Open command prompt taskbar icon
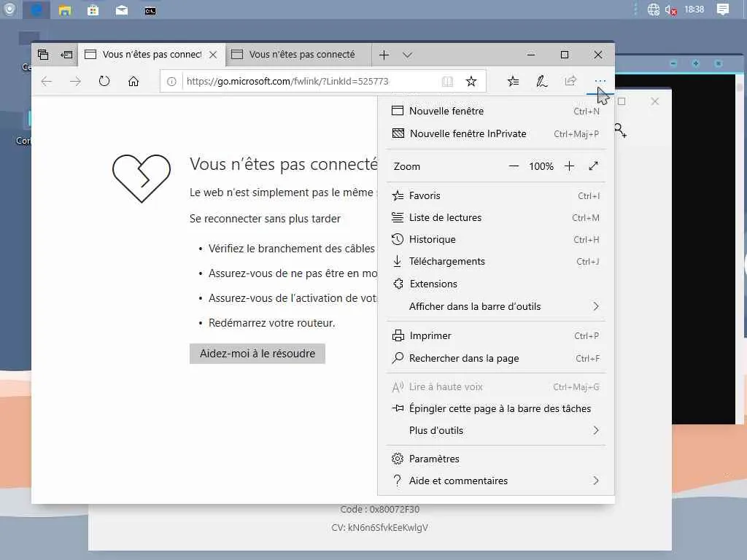 (x=150, y=10)
